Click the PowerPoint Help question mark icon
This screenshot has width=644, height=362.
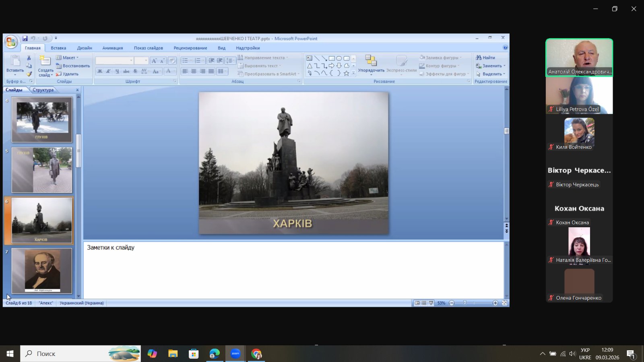(505, 47)
